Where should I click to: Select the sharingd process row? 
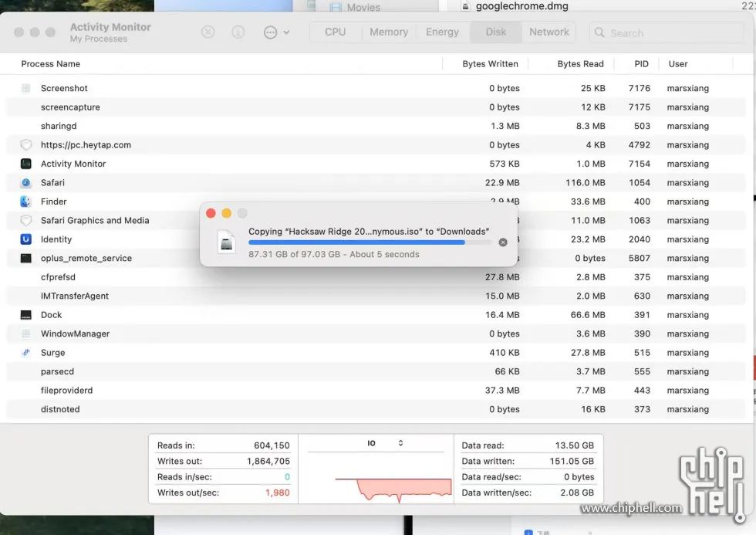376,126
